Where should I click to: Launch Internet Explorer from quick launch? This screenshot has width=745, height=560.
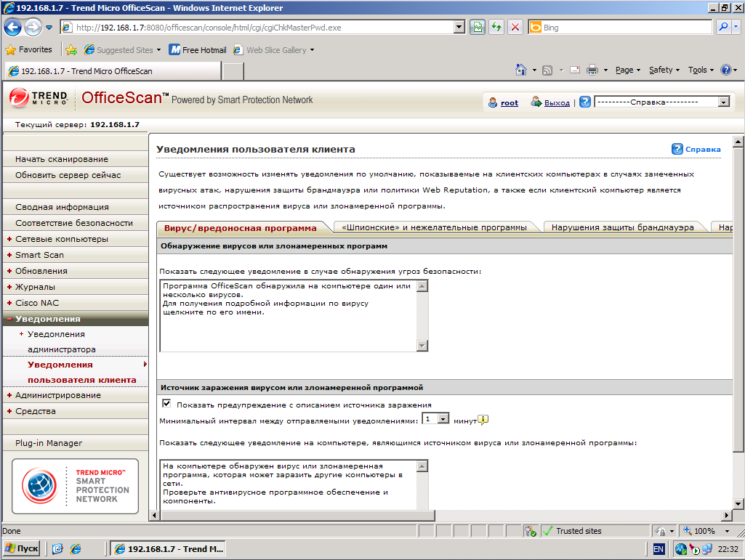click(76, 549)
